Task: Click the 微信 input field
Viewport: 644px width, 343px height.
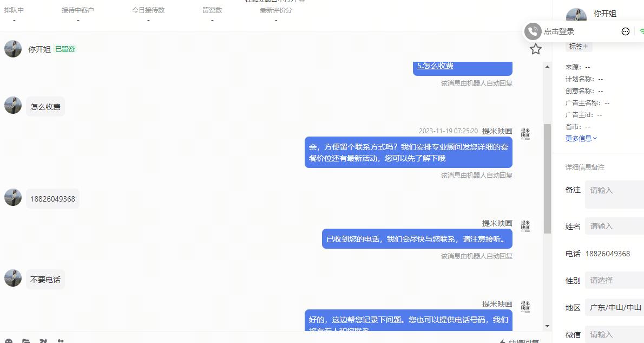Action: pyautogui.click(x=614, y=334)
